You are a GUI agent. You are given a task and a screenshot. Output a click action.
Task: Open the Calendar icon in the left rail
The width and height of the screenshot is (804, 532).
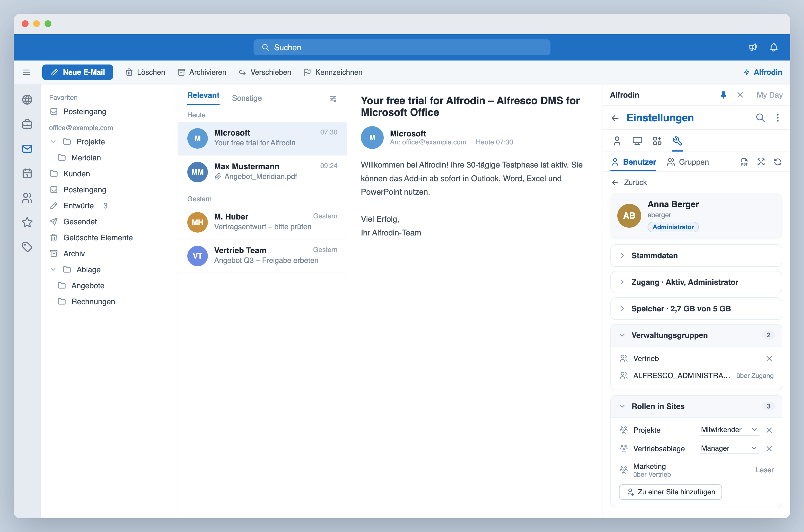pyautogui.click(x=27, y=173)
